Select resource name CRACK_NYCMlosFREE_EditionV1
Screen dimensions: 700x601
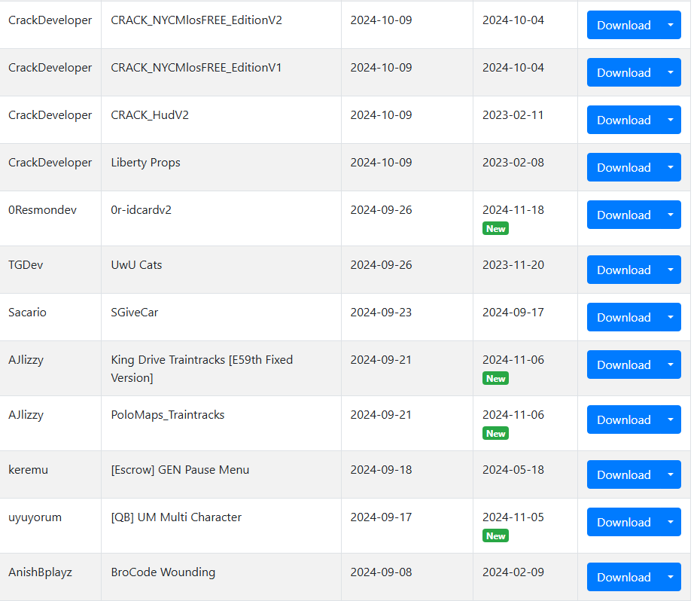point(196,68)
